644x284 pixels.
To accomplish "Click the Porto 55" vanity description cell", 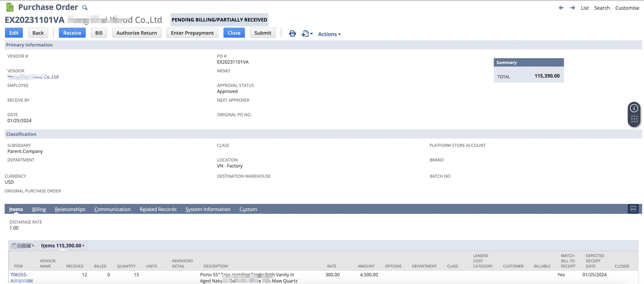I will [x=248, y=278].
